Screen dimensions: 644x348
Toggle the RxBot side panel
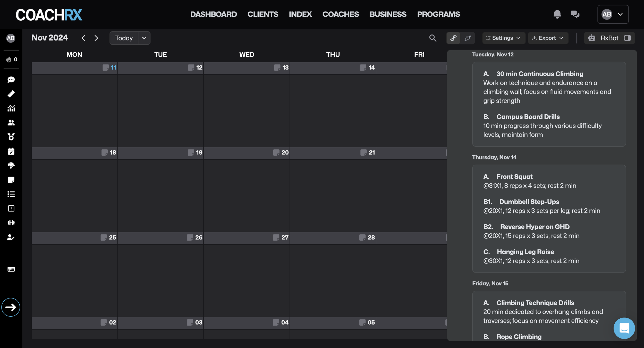[627, 38]
